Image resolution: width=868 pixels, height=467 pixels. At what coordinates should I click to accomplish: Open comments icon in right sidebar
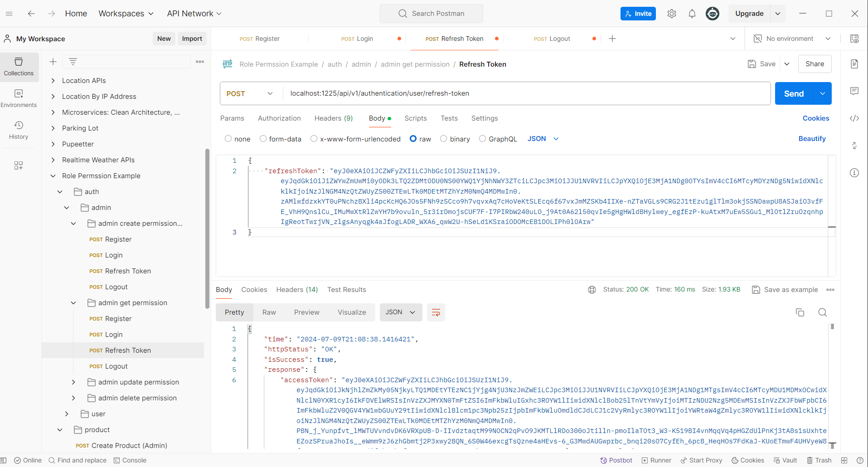point(854,91)
